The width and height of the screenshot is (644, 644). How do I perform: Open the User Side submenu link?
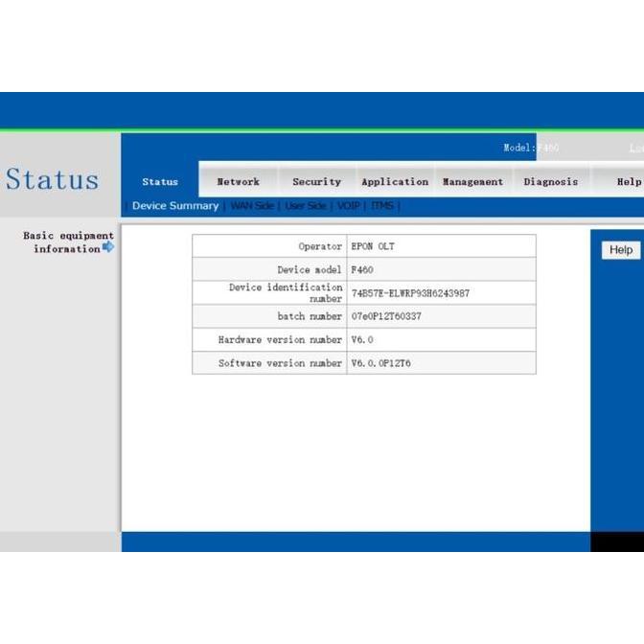click(306, 206)
